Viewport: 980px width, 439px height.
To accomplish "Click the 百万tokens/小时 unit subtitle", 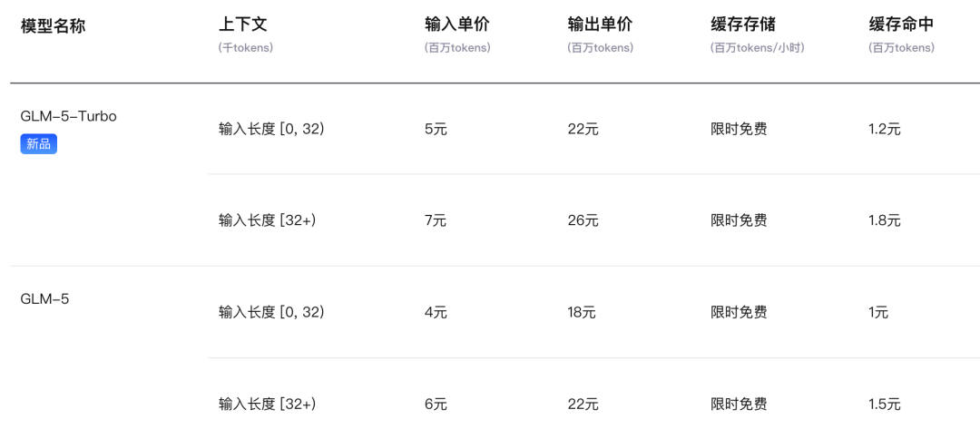I will pos(758,48).
